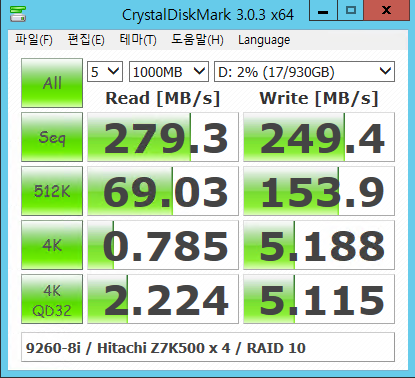Select the 4K QD32 read result 2.224
The width and height of the screenshot is (415, 378).
click(x=163, y=299)
